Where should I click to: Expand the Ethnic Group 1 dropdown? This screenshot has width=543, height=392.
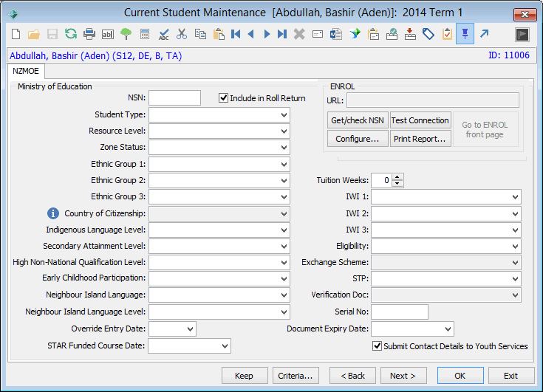284,165
